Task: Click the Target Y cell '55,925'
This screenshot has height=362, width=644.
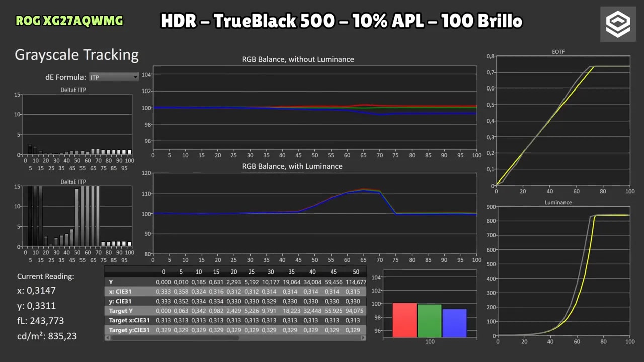Action: pyautogui.click(x=333, y=311)
